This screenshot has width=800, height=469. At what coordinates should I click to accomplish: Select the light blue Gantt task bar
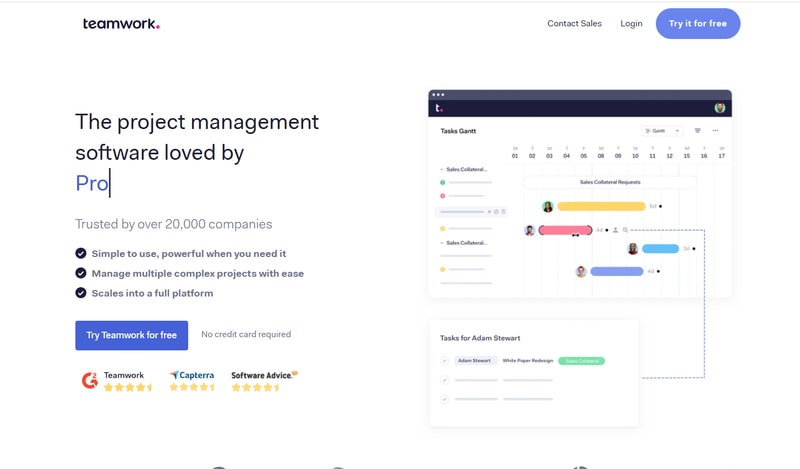coord(660,249)
